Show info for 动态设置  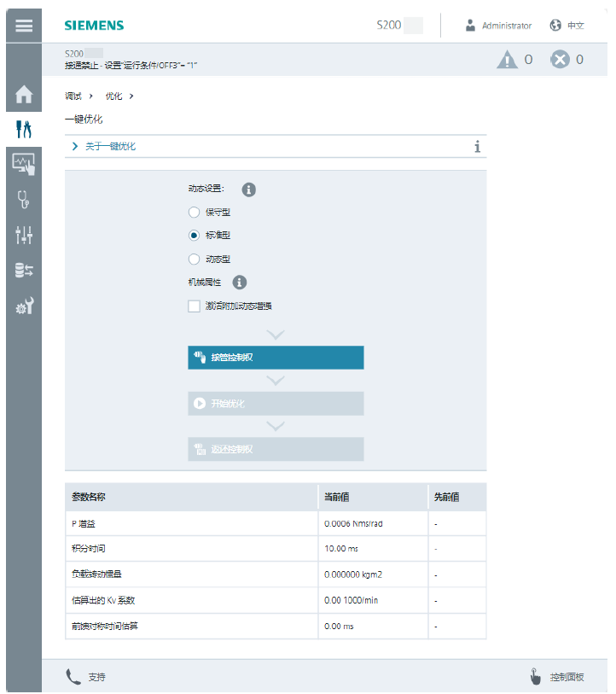pos(248,190)
